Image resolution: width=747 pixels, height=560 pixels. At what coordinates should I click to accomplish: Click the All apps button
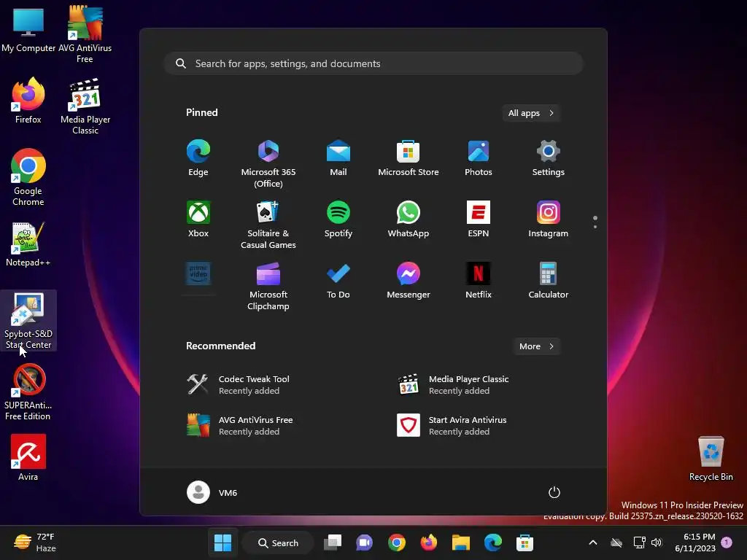(531, 113)
